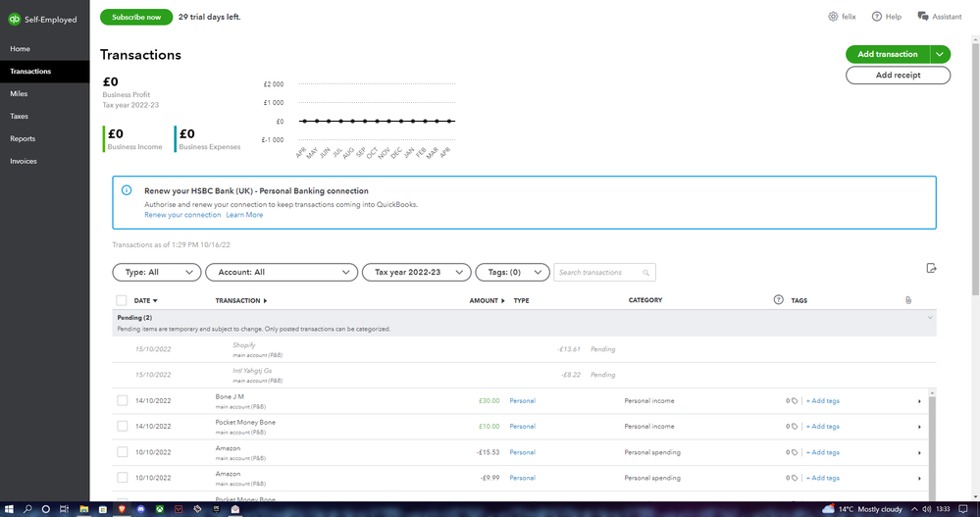Open Task View on taskbar

point(64,509)
